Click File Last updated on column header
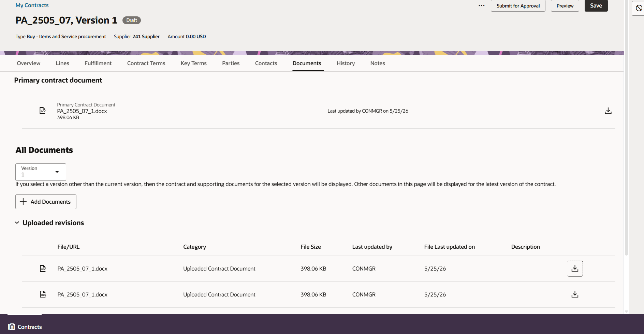 449,247
